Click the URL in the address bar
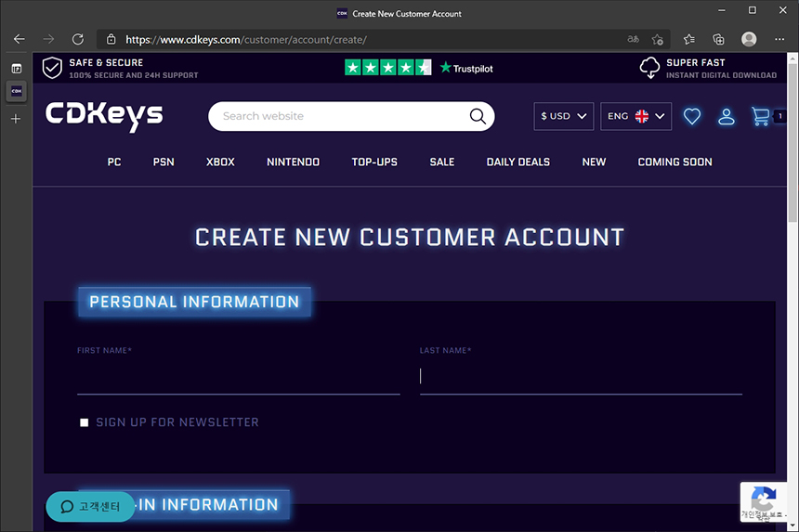799x532 pixels. [246, 39]
